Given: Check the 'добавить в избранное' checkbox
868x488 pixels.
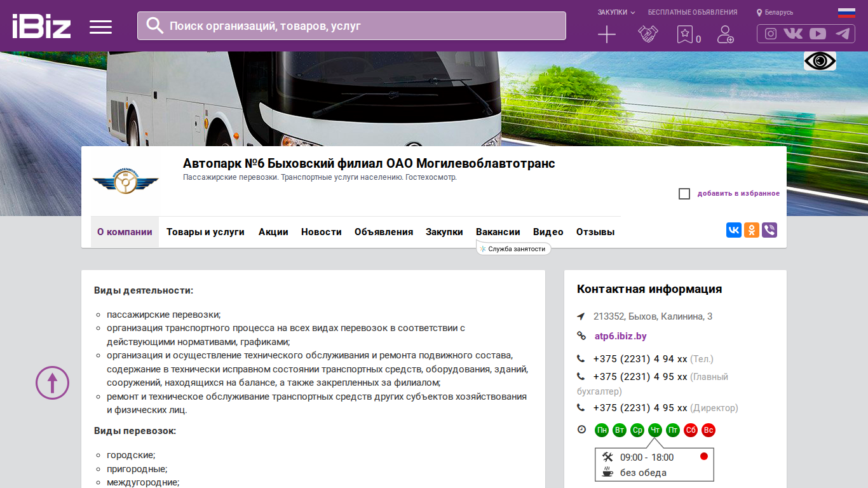Looking at the screenshot, I should pos(684,194).
